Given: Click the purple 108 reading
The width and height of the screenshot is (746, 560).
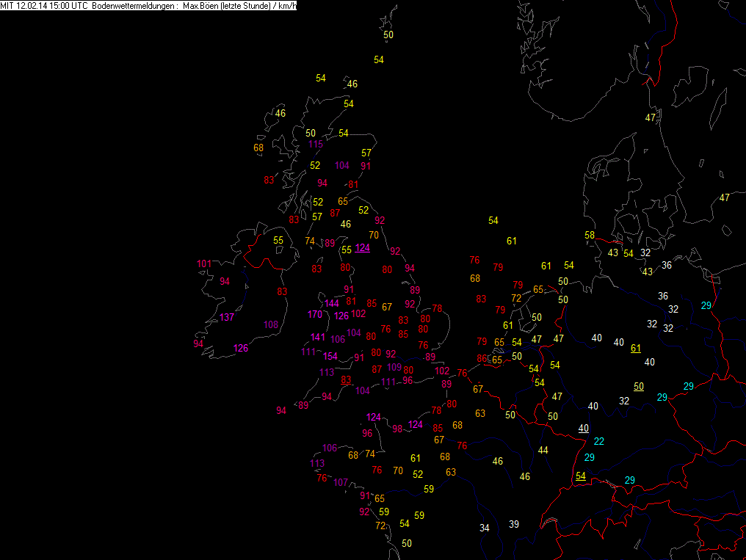Looking at the screenshot, I should point(271,324).
